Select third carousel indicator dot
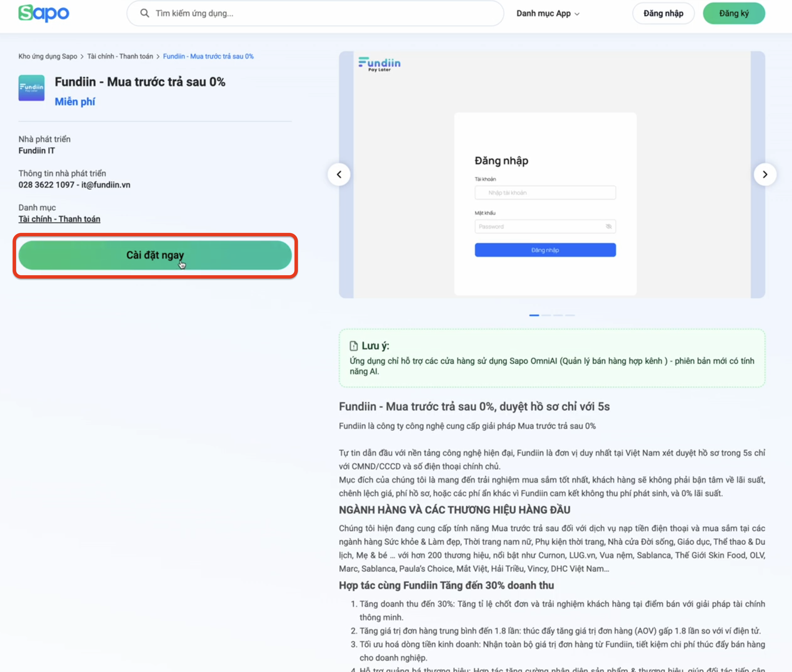 [558, 315]
